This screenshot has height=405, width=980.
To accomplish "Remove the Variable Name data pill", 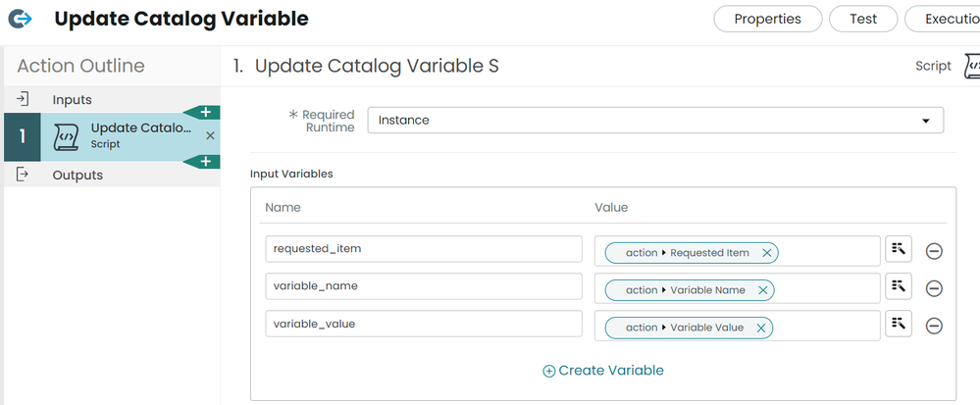I will [762, 290].
